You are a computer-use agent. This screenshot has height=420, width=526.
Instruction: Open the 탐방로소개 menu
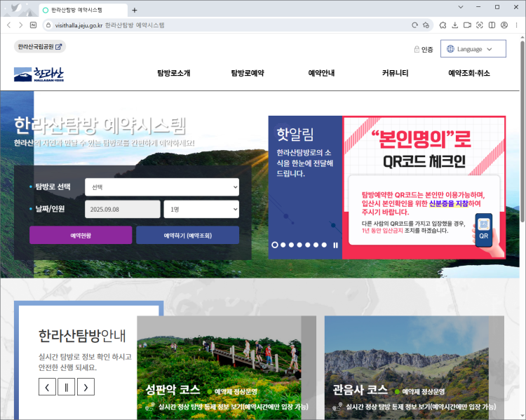[174, 73]
